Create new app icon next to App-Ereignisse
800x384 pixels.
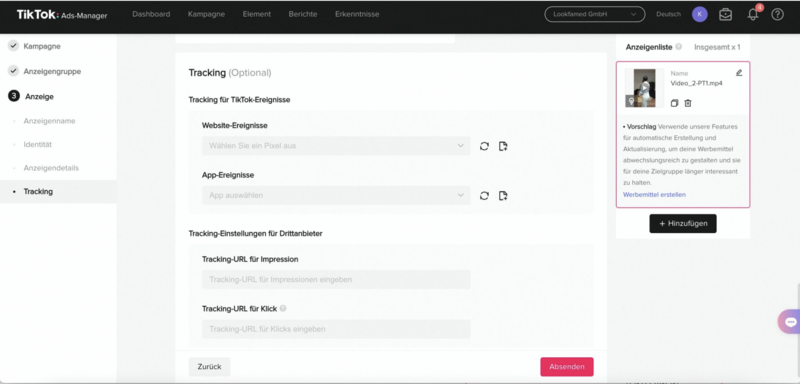click(503, 196)
